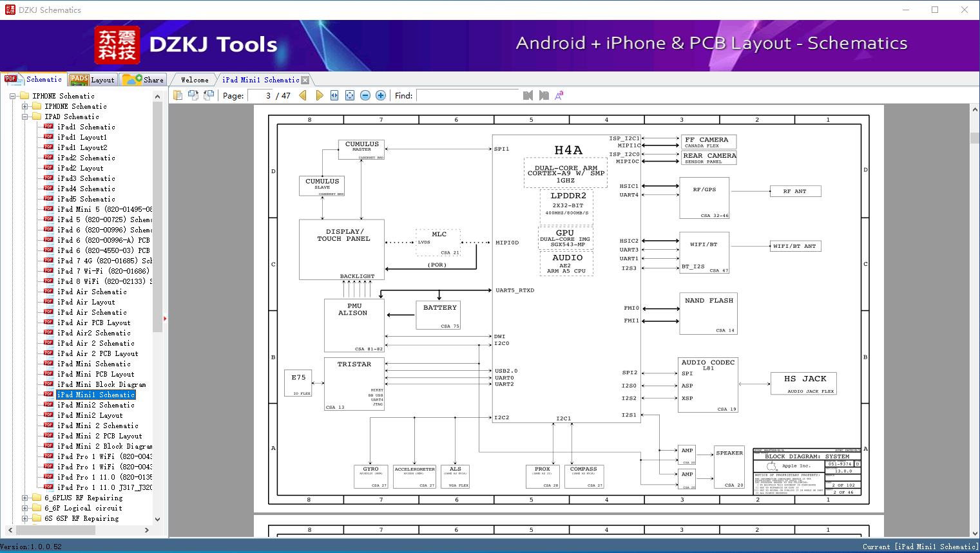This screenshot has height=553, width=980.
Task: Zoom out using the minus magnifier icon
Action: [x=365, y=95]
